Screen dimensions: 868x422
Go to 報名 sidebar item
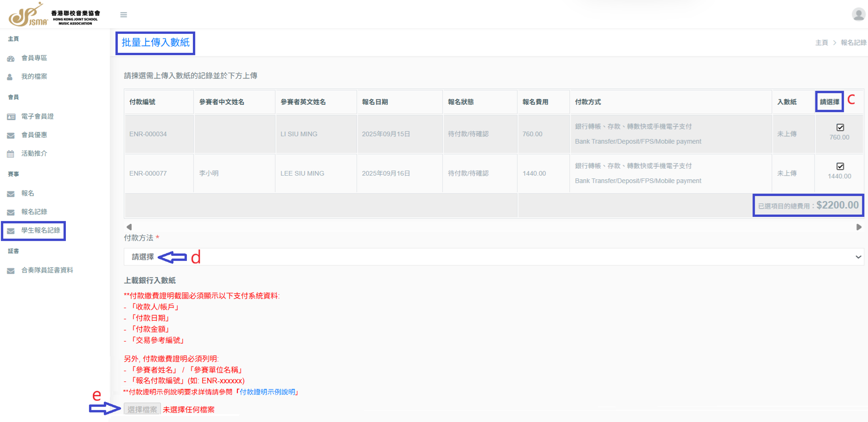28,193
